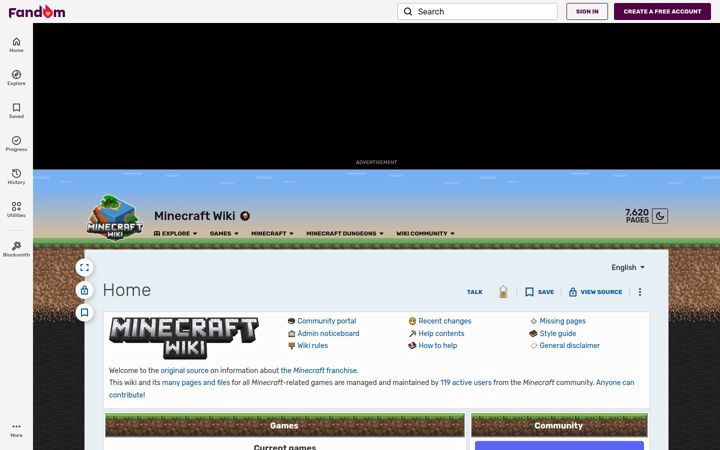Open Blocksmith in the left sidebar
The width and height of the screenshot is (720, 450).
[x=16, y=249]
